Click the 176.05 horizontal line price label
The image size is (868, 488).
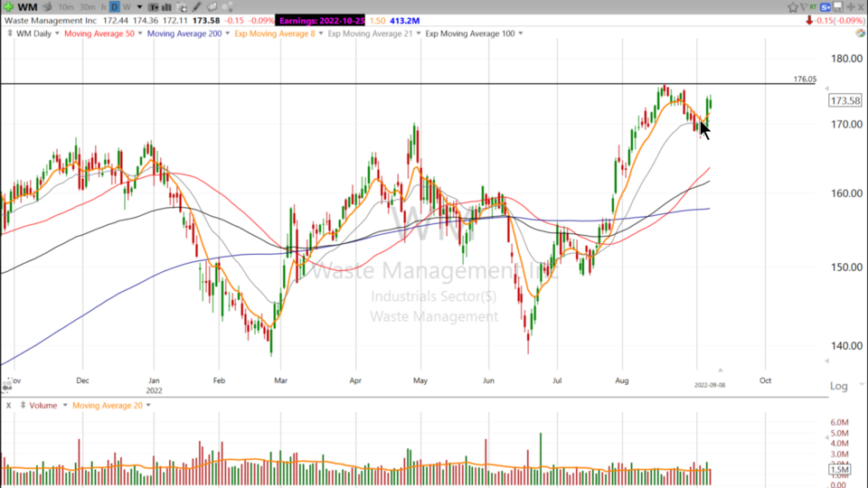coord(805,80)
